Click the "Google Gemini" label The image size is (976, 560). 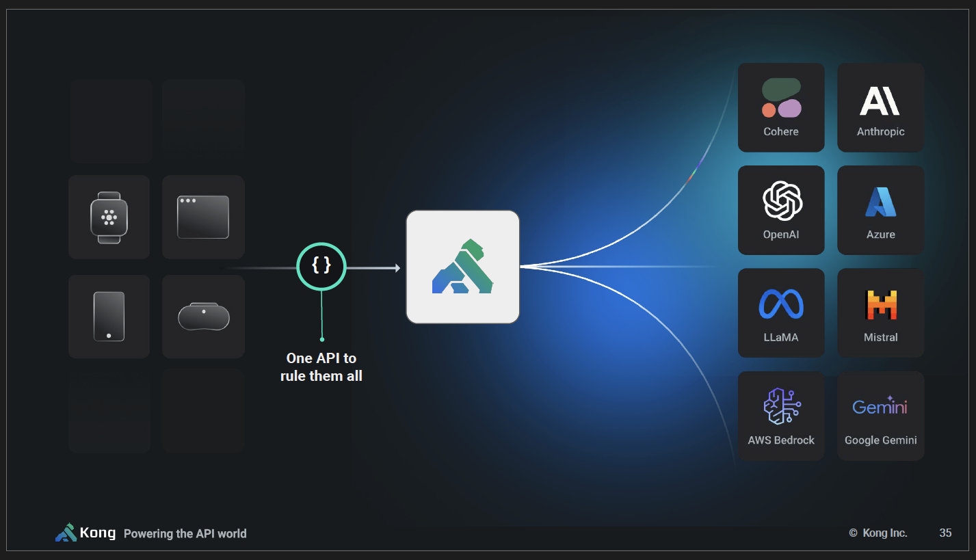click(x=881, y=440)
